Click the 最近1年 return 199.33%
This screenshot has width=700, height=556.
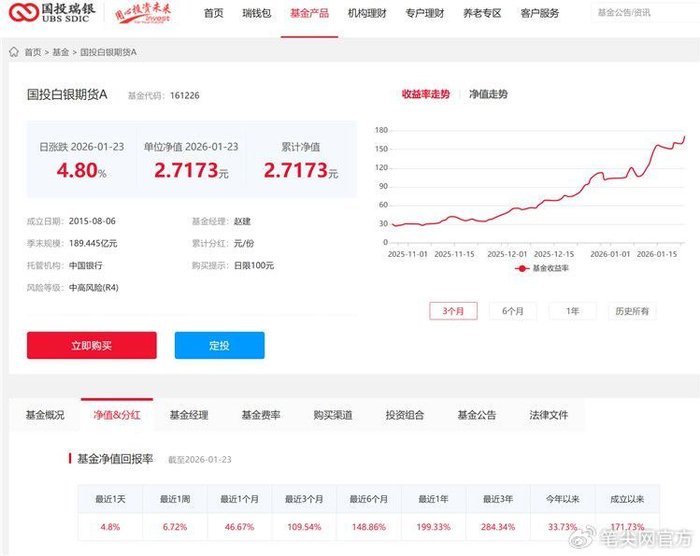(x=433, y=527)
